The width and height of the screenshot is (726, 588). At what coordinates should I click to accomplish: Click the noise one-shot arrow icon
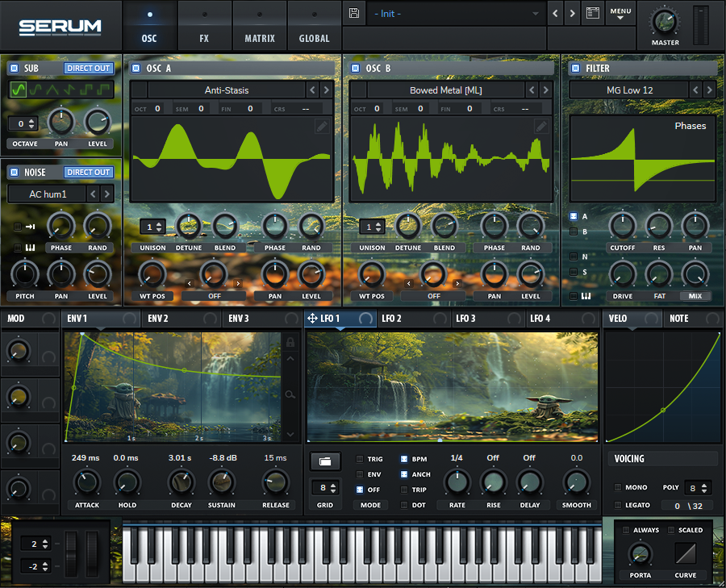[x=31, y=227]
